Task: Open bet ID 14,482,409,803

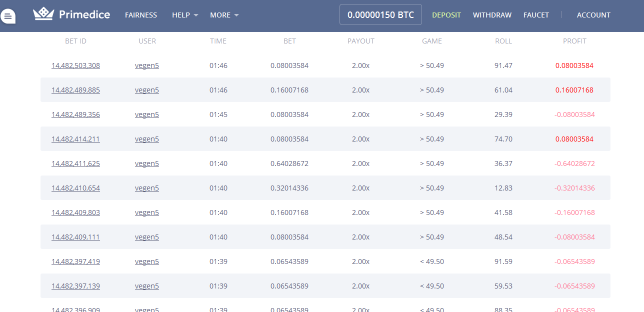Action: pyautogui.click(x=75, y=212)
